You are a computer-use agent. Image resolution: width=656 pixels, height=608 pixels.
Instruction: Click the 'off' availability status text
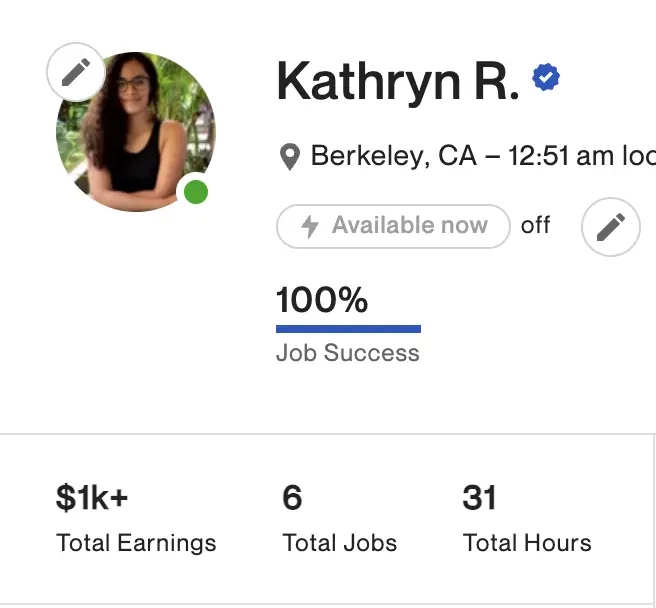coord(536,226)
